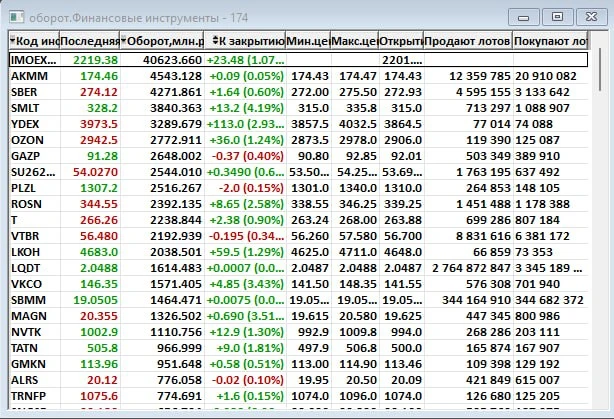
Task: Select the MAGN instrument code
Action: pos(29,316)
